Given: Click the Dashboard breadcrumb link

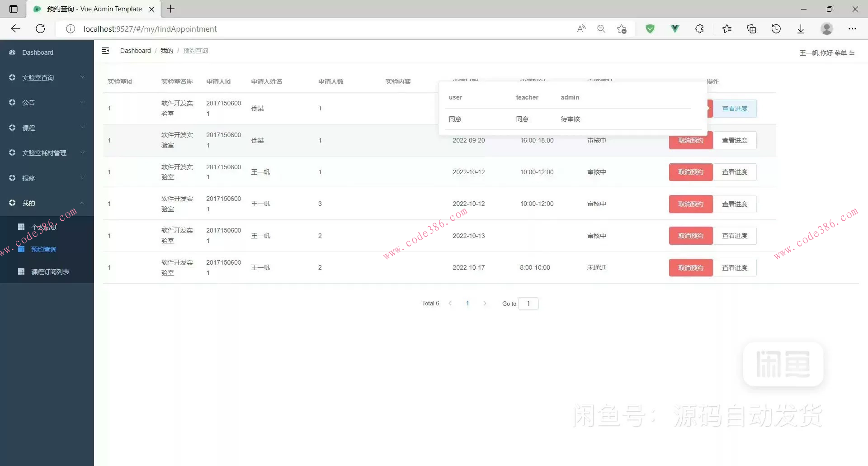Looking at the screenshot, I should click(x=135, y=51).
